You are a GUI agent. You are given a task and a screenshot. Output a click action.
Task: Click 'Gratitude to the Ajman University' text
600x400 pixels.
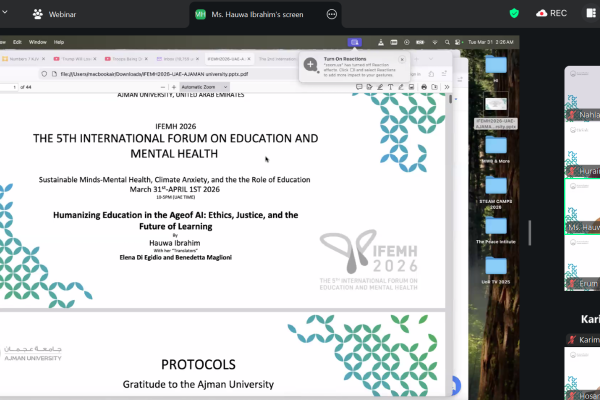198,384
